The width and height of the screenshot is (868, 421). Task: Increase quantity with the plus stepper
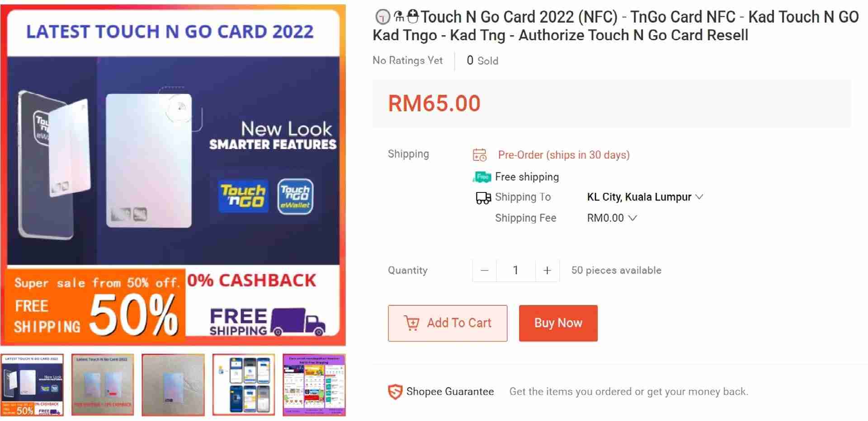coord(547,270)
